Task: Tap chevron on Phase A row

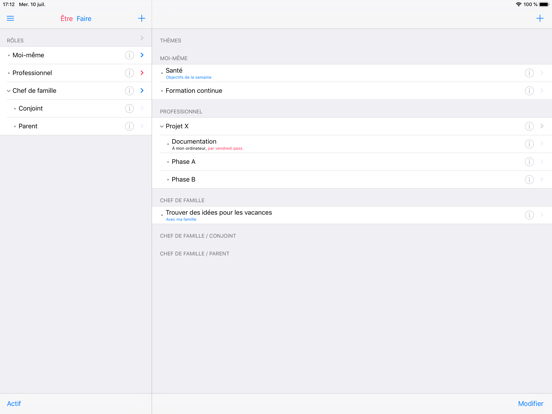Action: [x=542, y=162]
